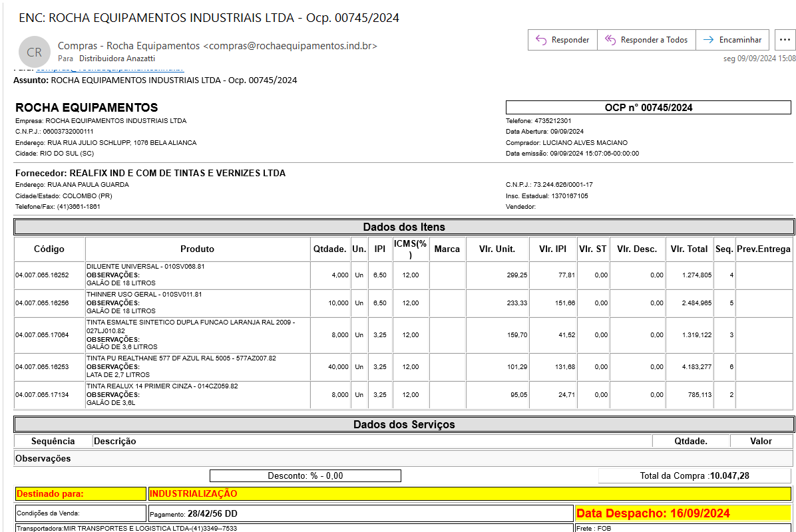Forward the email with Encaminhar
796x532 pixels.
pos(733,40)
